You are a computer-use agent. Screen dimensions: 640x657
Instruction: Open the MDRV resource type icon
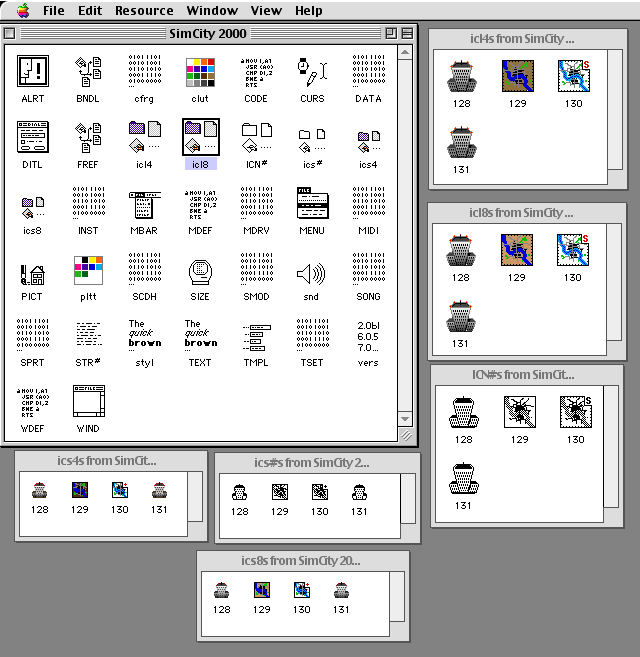pyautogui.click(x=257, y=203)
